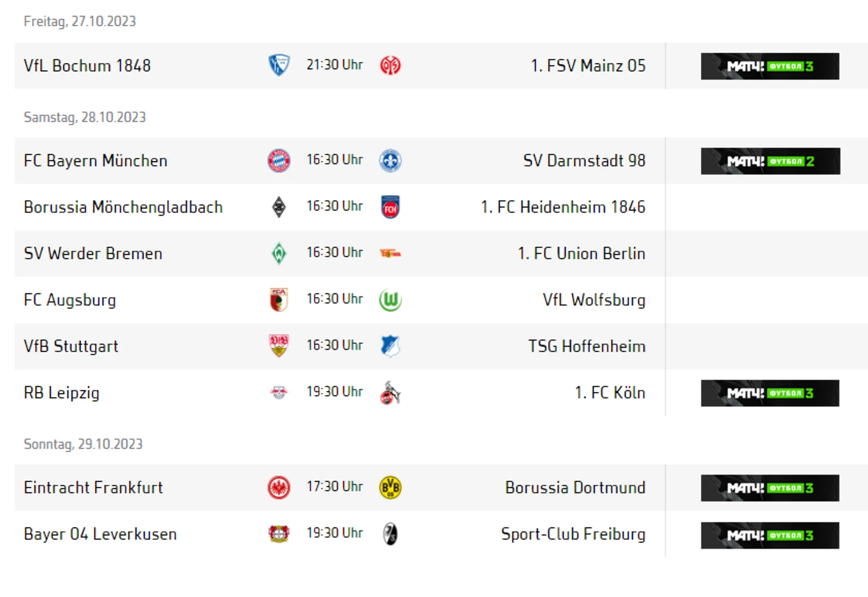Select the 1. FC Heidenheim 1846 name
The width and height of the screenshot is (868, 597).
[562, 207]
